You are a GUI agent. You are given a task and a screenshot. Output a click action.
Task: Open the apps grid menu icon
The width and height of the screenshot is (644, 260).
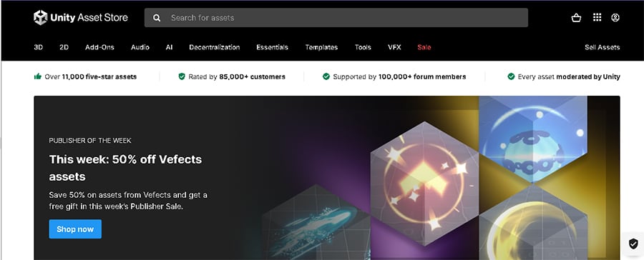click(597, 17)
